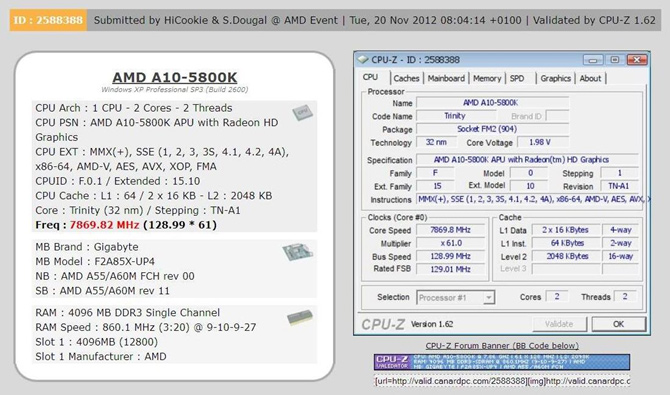This screenshot has height=395, width=670.
Task: Click the OK button
Action: pyautogui.click(x=618, y=324)
